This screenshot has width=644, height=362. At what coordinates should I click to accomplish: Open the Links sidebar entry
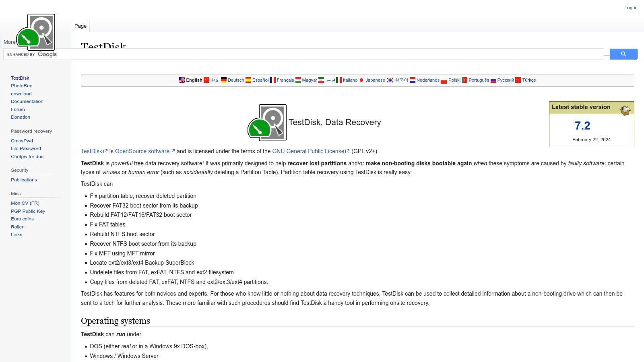click(x=17, y=234)
